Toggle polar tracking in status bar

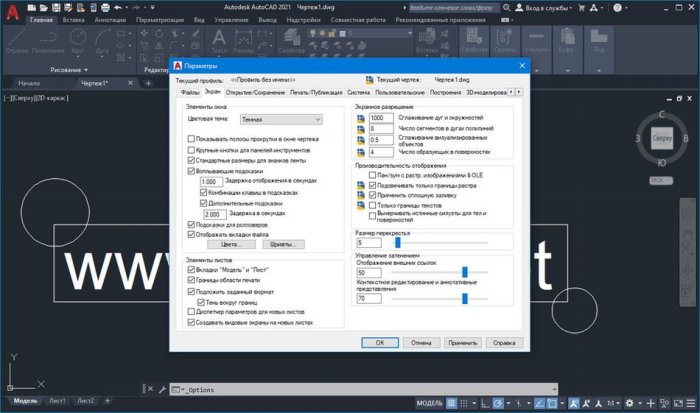click(498, 403)
